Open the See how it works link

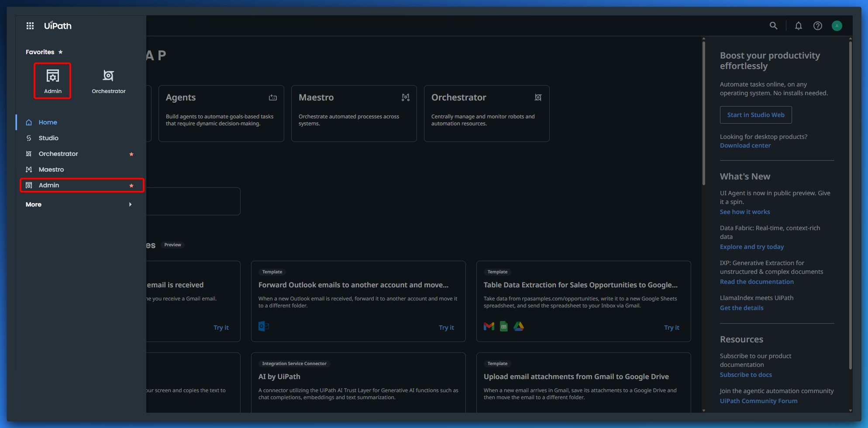pos(745,212)
